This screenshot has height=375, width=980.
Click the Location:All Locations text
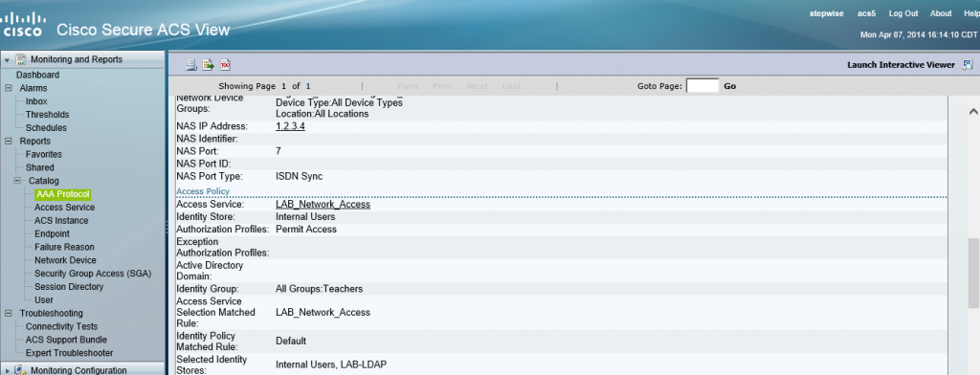click(322, 114)
